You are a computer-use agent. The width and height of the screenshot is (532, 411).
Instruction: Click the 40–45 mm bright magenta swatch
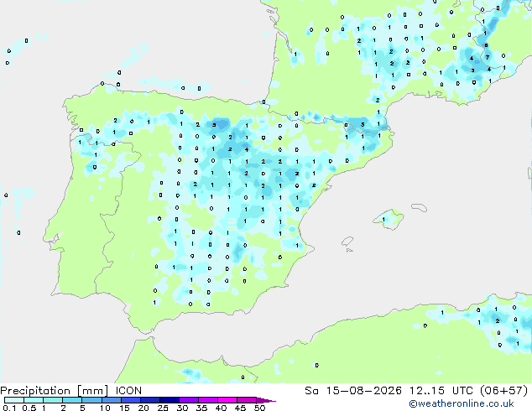(227, 400)
